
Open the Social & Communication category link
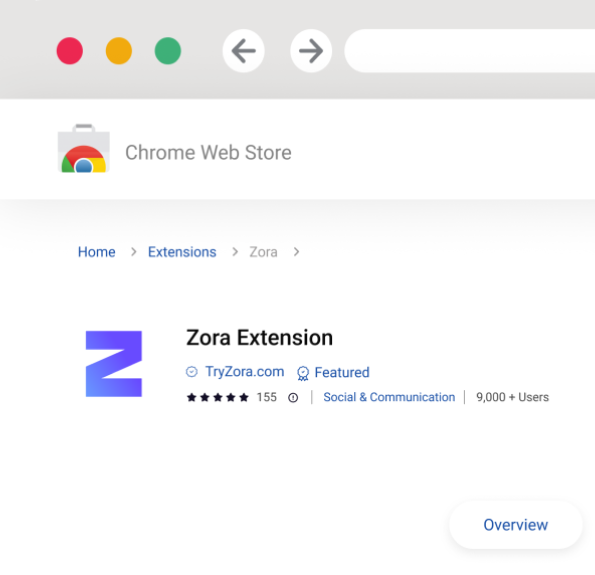click(x=389, y=397)
